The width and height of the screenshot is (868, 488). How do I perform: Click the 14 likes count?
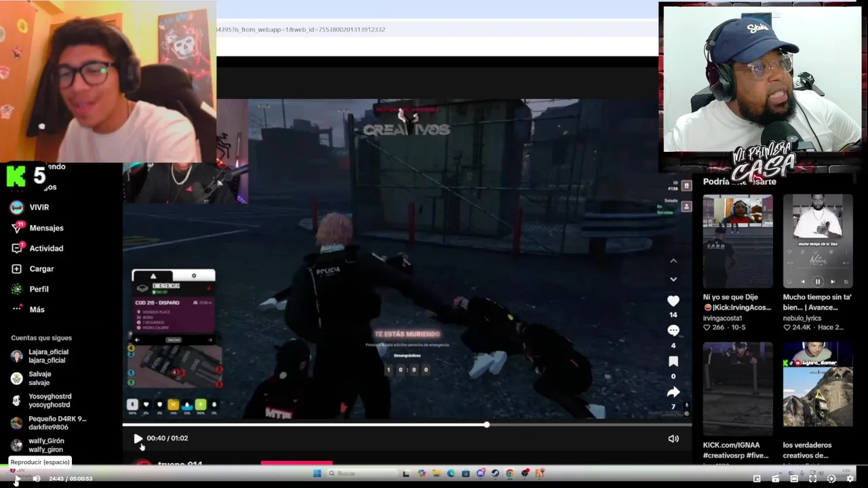click(x=673, y=314)
